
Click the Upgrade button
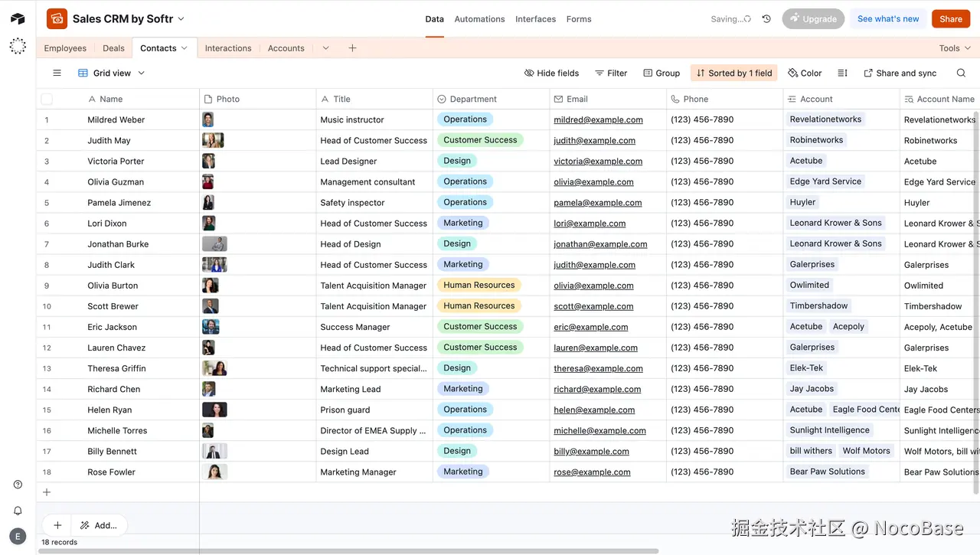click(x=813, y=18)
